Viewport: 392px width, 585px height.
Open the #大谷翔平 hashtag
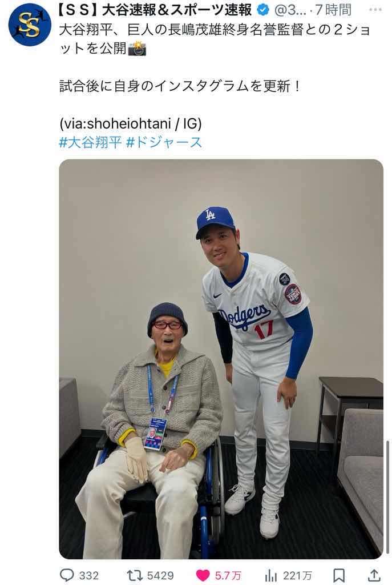click(90, 142)
